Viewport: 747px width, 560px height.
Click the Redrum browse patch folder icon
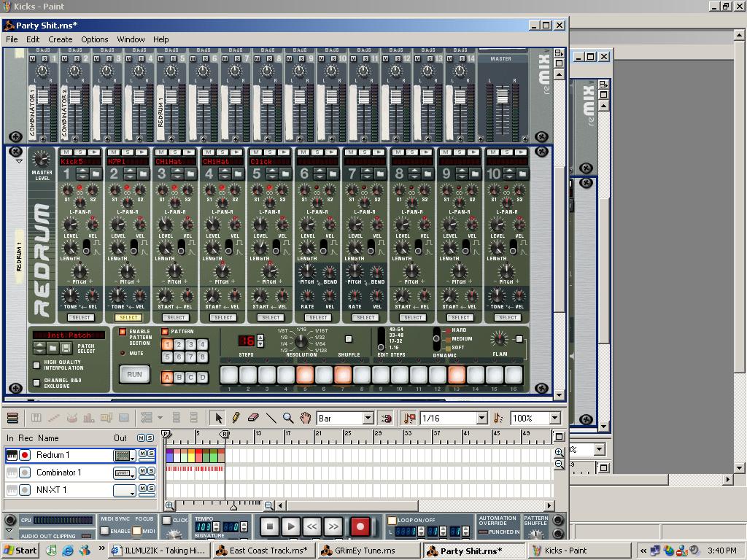tap(53, 348)
